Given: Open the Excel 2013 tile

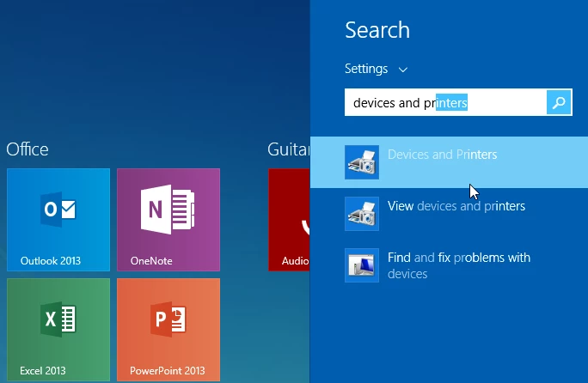Looking at the screenshot, I should [58, 330].
